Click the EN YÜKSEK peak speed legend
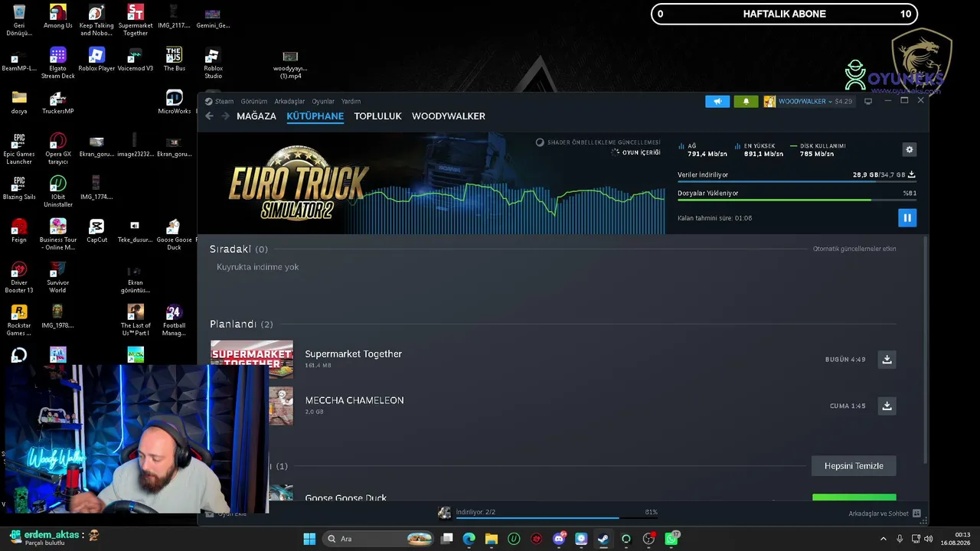The image size is (980, 551). pos(758,150)
